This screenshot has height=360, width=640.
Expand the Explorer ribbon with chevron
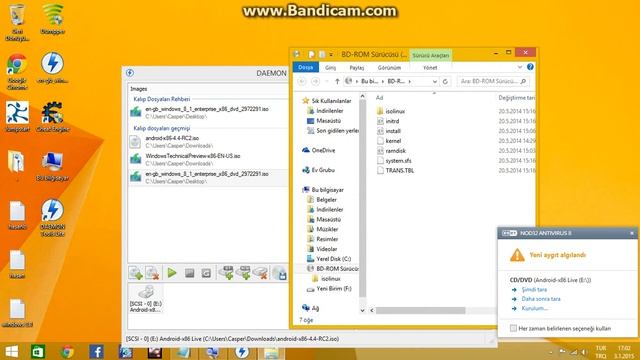coord(520,67)
